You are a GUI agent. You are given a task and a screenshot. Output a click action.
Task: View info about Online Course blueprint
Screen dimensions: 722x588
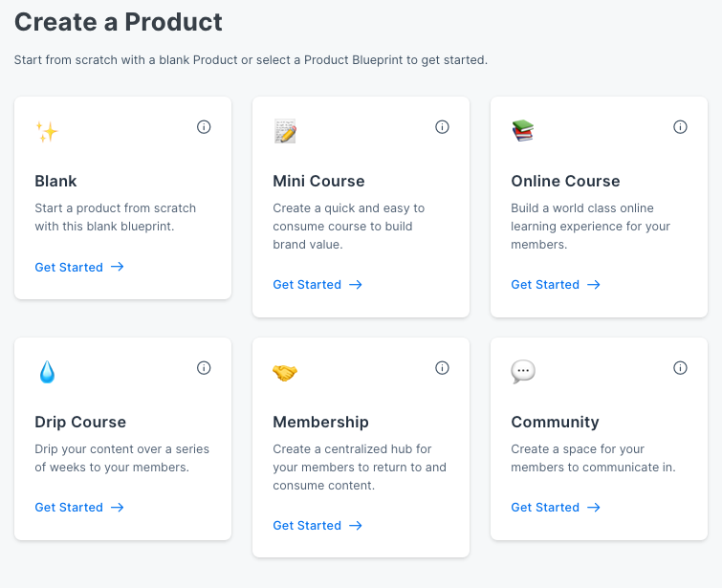(x=680, y=127)
